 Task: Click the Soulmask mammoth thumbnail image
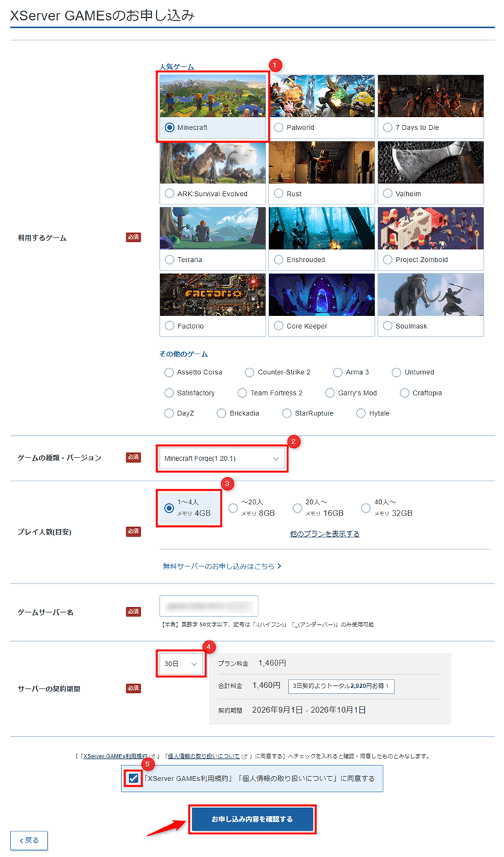click(431, 294)
